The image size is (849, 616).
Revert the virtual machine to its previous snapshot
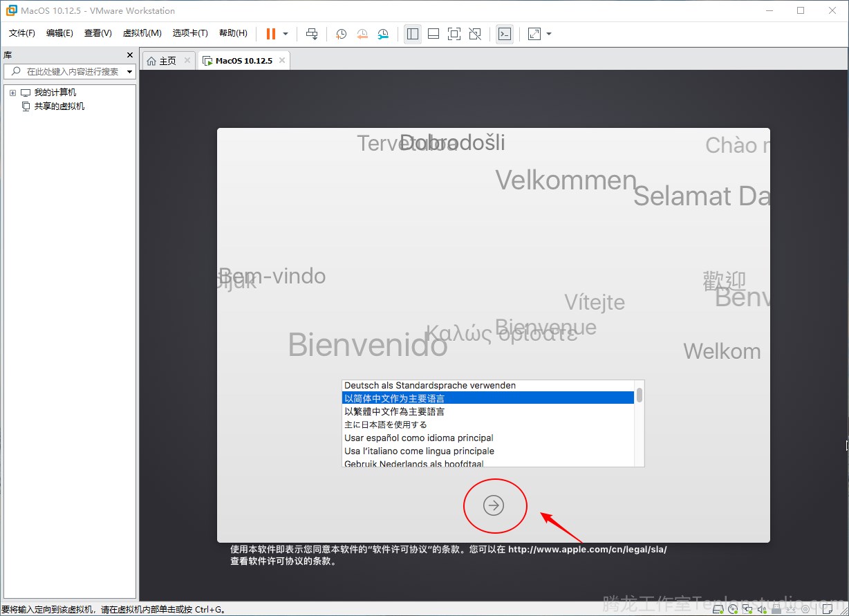pyautogui.click(x=362, y=34)
